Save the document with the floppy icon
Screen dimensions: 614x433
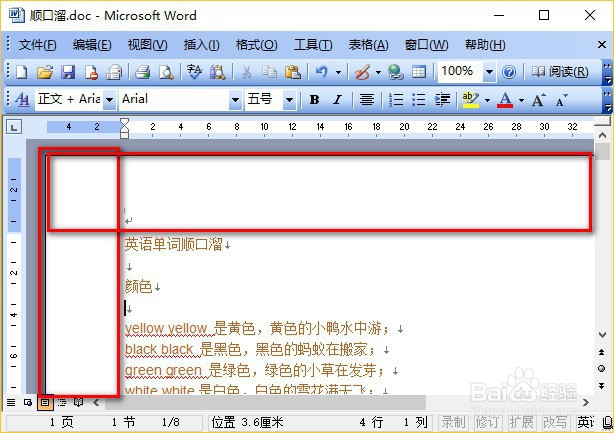click(x=68, y=72)
